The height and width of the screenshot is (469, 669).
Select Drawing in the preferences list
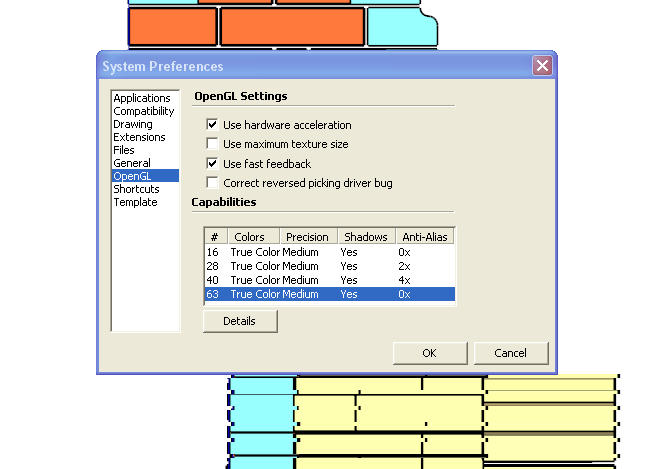coord(133,124)
